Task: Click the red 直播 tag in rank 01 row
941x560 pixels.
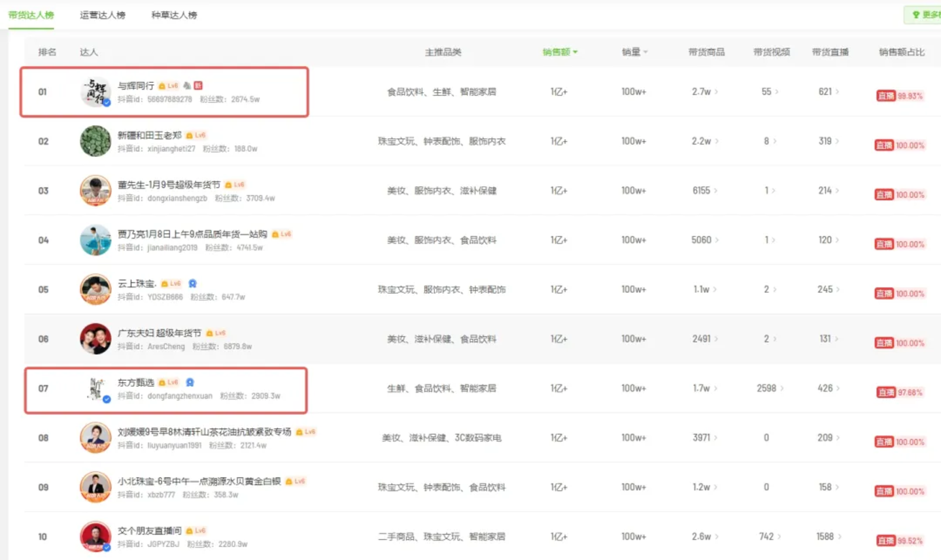Action: coord(886,96)
